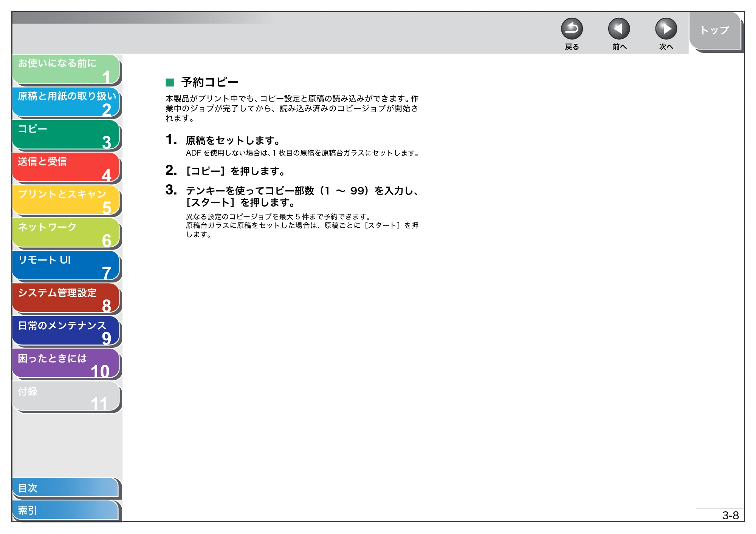Open the 目次 table of contents
This screenshot has height=534, width=756.
(66, 488)
